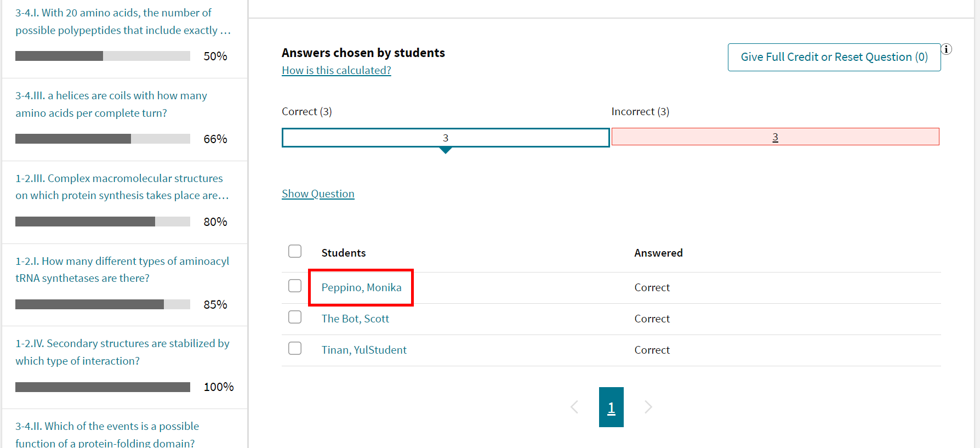The image size is (980, 448).
Task: Toggle the select-all students checkbox in the header
Action: click(x=295, y=251)
